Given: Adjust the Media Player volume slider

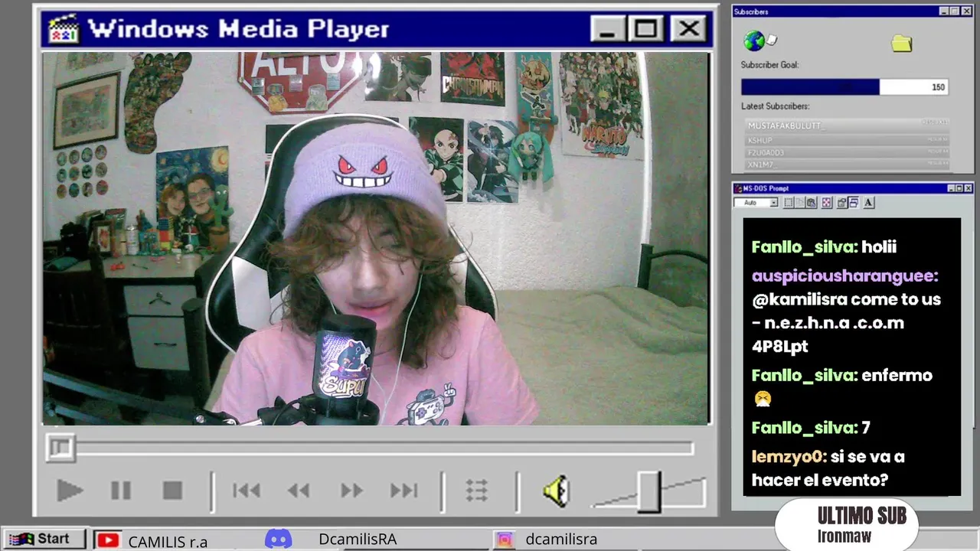Looking at the screenshot, I should [x=649, y=492].
